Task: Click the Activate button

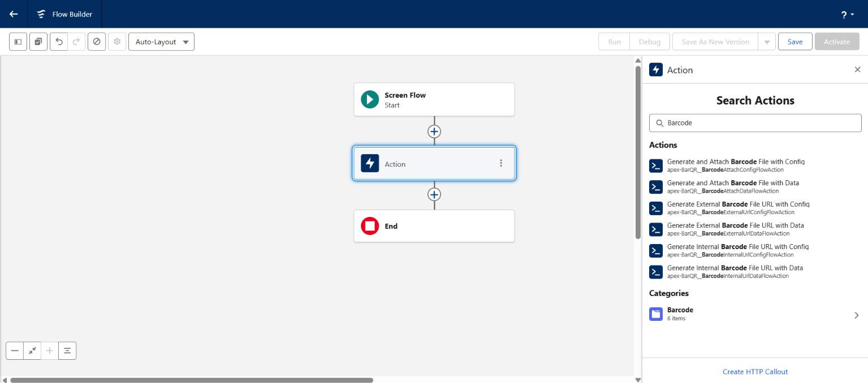Action: click(x=837, y=42)
